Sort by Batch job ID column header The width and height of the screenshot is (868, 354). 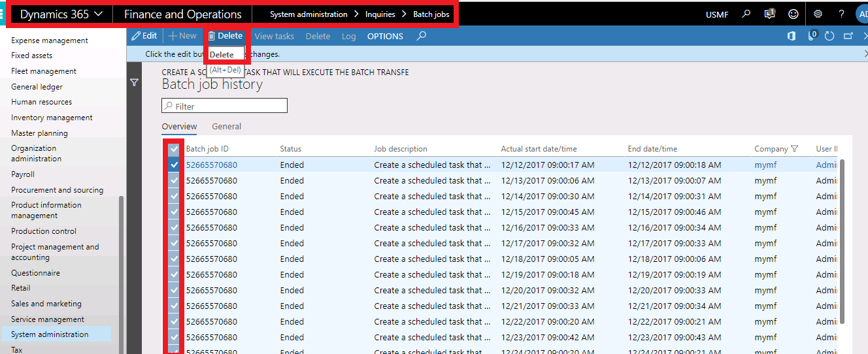click(207, 149)
